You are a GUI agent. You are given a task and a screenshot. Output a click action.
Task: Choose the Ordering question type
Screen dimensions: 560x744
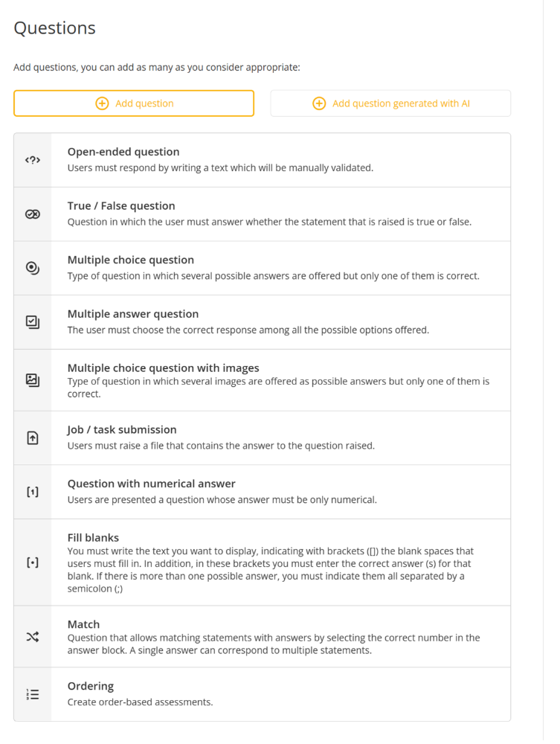click(x=91, y=686)
